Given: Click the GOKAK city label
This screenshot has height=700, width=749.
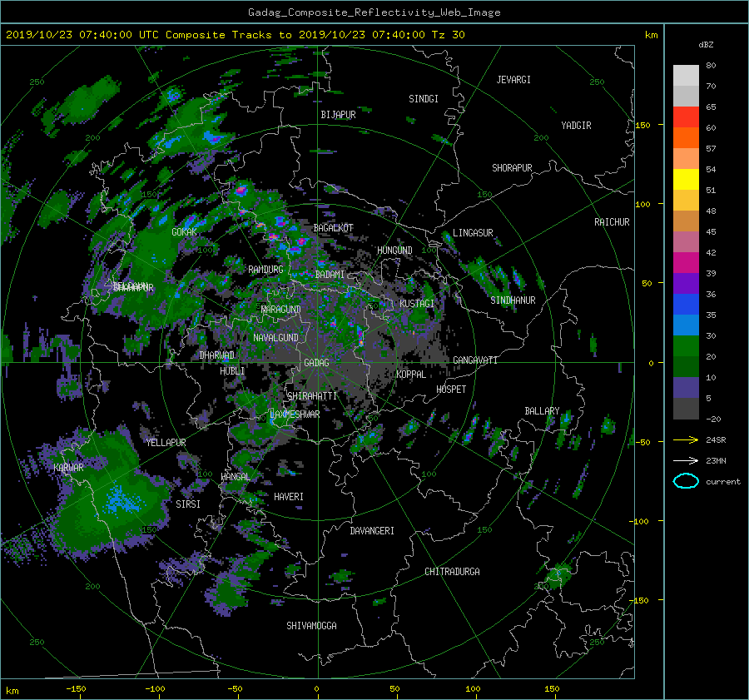Looking at the screenshot, I should coord(185,232).
